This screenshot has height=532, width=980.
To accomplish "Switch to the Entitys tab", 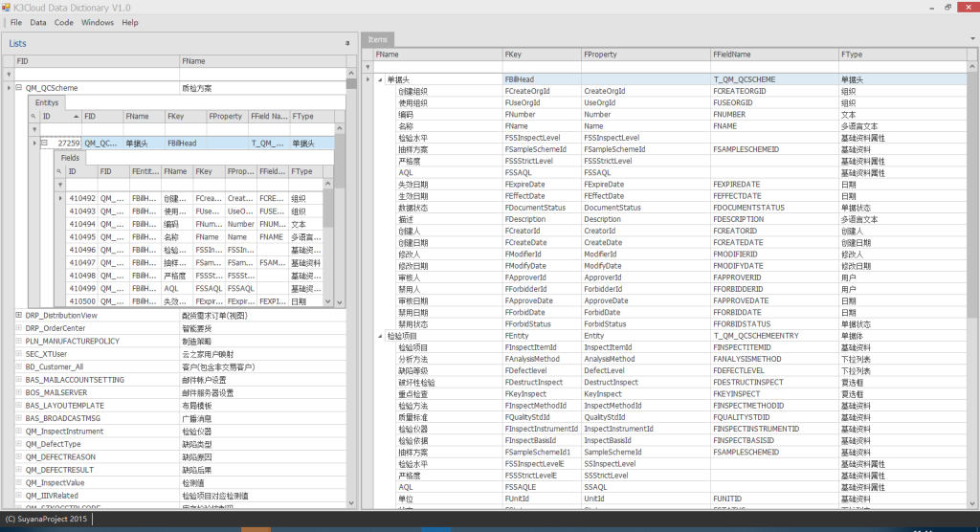I will pos(47,101).
